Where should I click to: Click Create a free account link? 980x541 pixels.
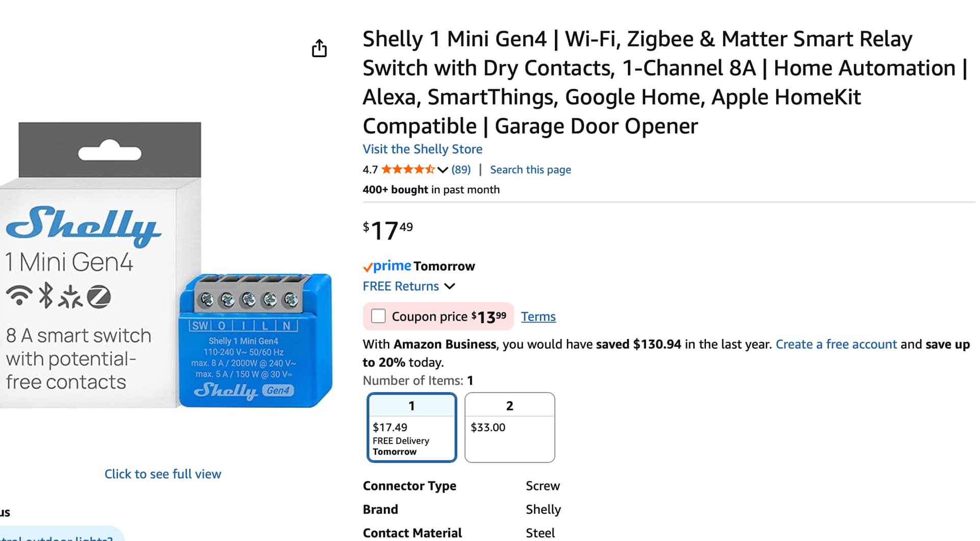[836, 345]
